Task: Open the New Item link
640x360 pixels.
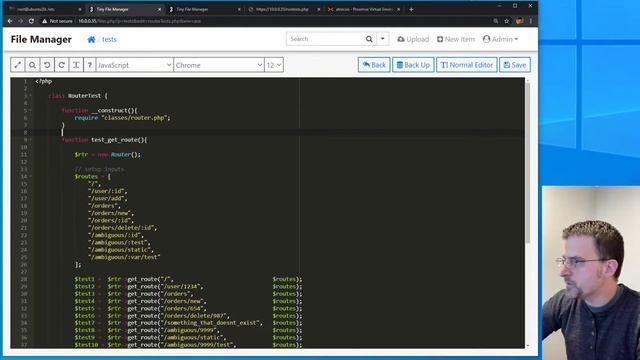Action: [456, 39]
